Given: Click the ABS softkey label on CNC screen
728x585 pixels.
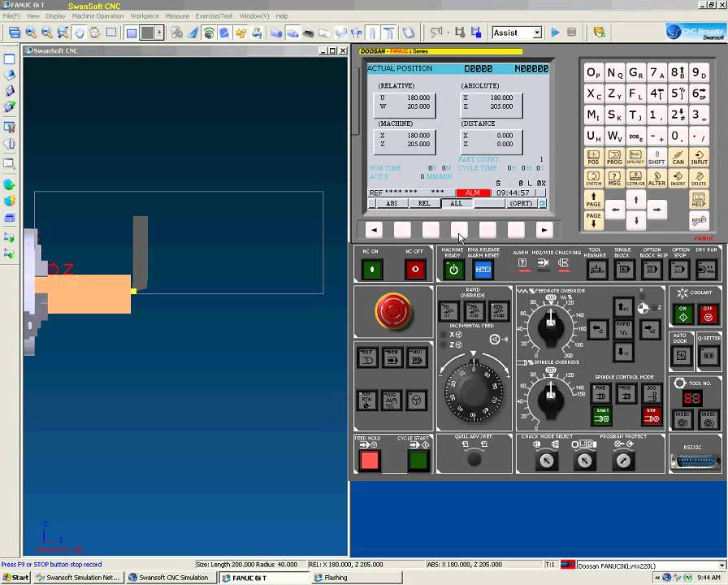Looking at the screenshot, I should pos(392,203).
